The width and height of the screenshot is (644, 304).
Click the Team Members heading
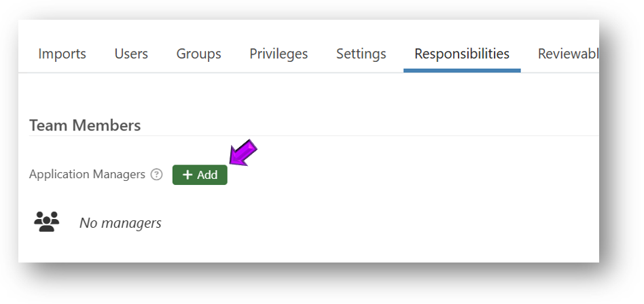coord(85,126)
